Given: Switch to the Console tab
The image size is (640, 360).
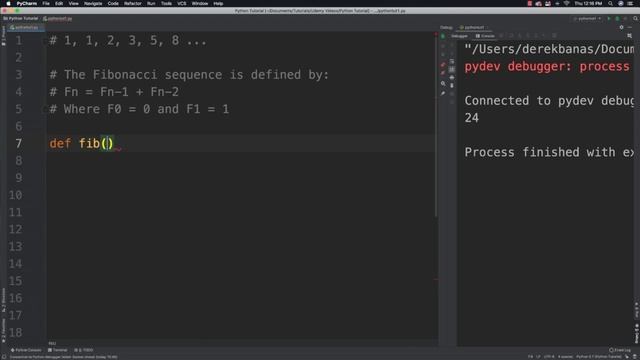Looking at the screenshot, I should coord(485,36).
